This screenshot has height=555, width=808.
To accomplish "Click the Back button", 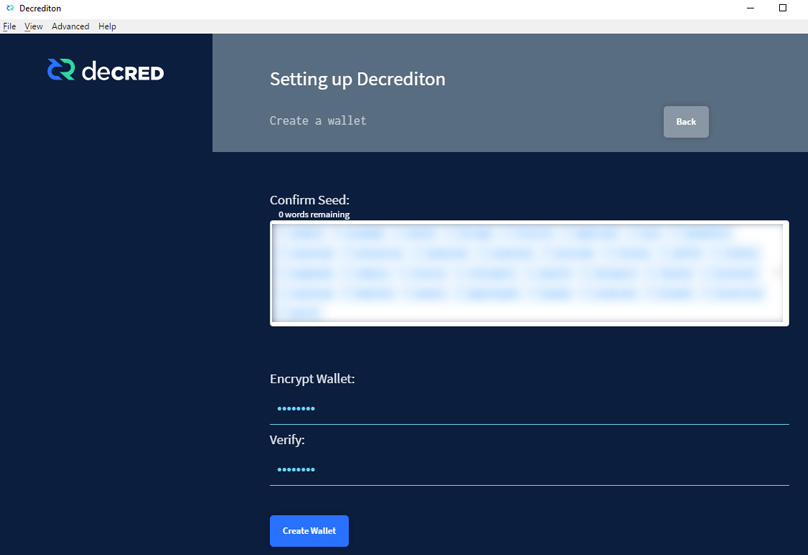I will [x=686, y=122].
